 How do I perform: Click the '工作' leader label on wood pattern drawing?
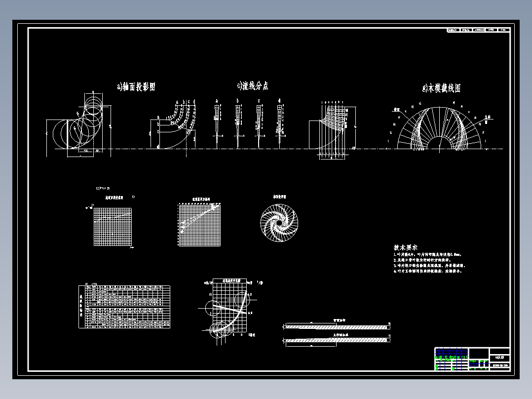[488, 117]
